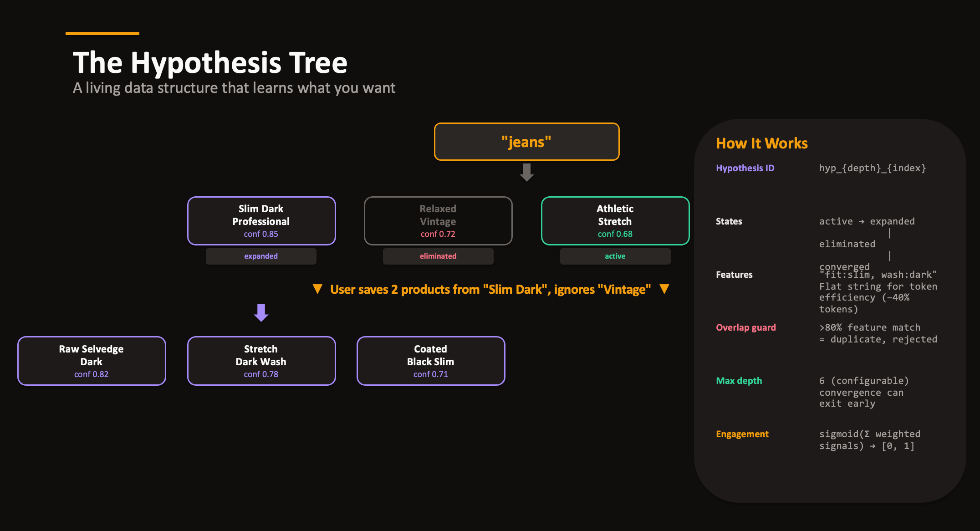This screenshot has width=980, height=531.
Task: Click the gray down arrow below jeans node
Action: [526, 172]
